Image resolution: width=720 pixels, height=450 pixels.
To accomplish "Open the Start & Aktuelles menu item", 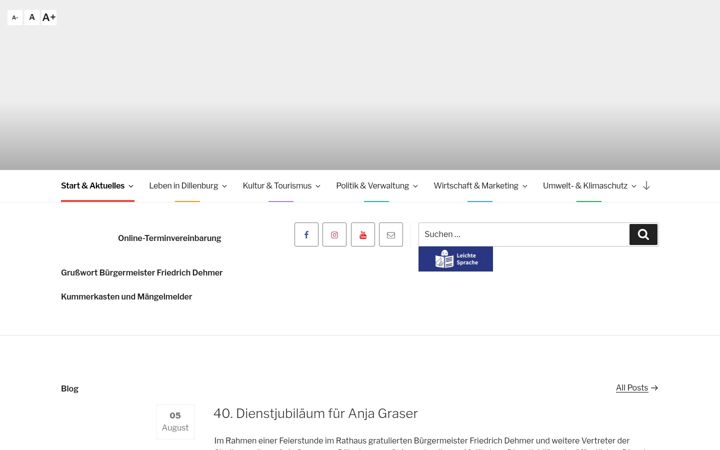I will pyautogui.click(x=93, y=186).
